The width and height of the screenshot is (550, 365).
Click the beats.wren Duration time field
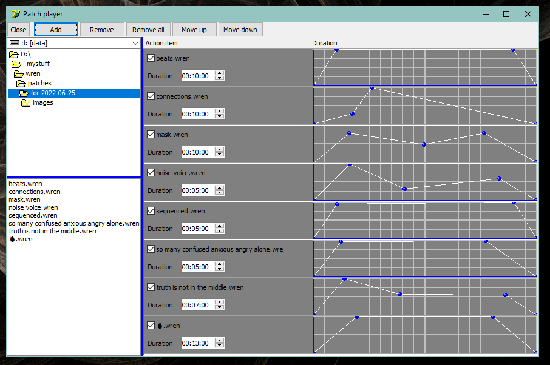[198, 75]
